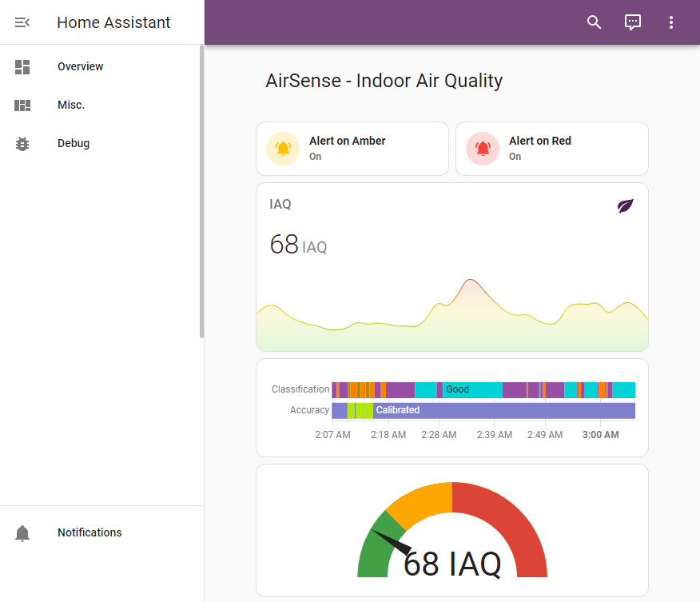The height and width of the screenshot is (602, 700).
Task: Open the Debug page
Action: (74, 143)
